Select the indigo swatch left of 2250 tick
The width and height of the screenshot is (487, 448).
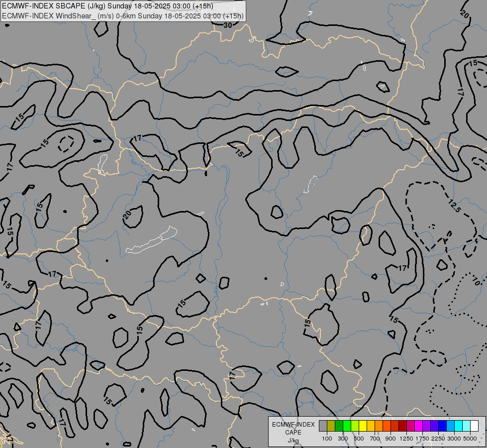[x=434, y=426]
